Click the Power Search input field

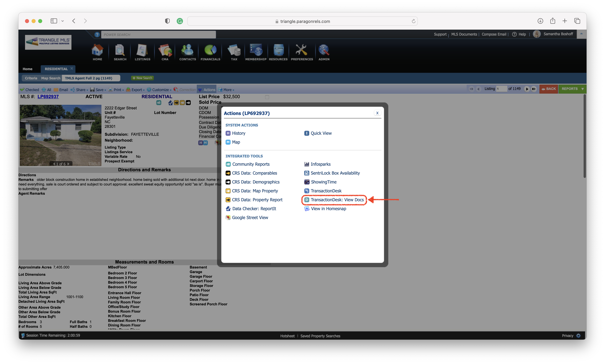(158, 35)
